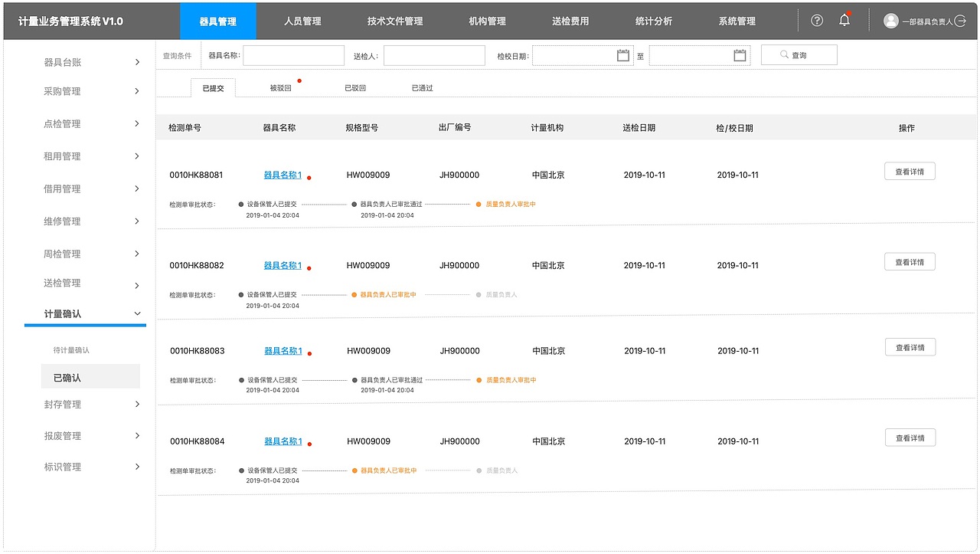This screenshot has height=554, width=980.
Task: Expand 点检管理 sidebar menu
Action: [x=137, y=123]
